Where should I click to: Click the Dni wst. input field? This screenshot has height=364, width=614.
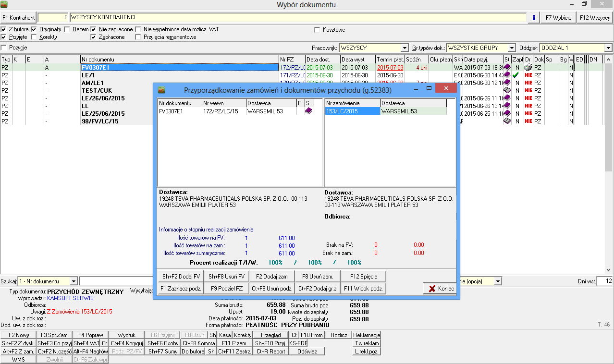click(604, 281)
